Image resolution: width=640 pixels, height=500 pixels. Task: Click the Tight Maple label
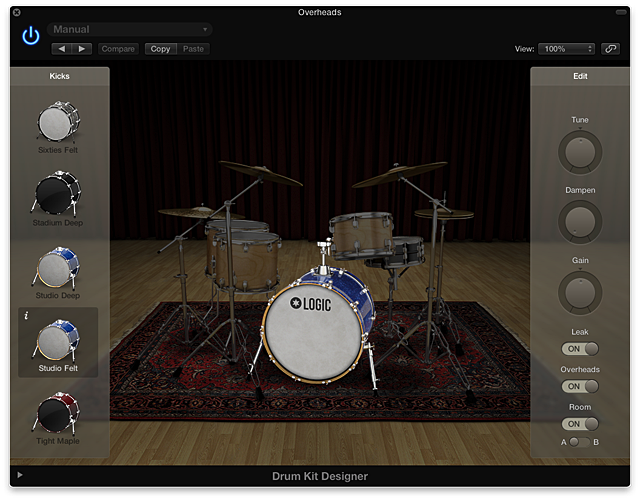(58, 441)
